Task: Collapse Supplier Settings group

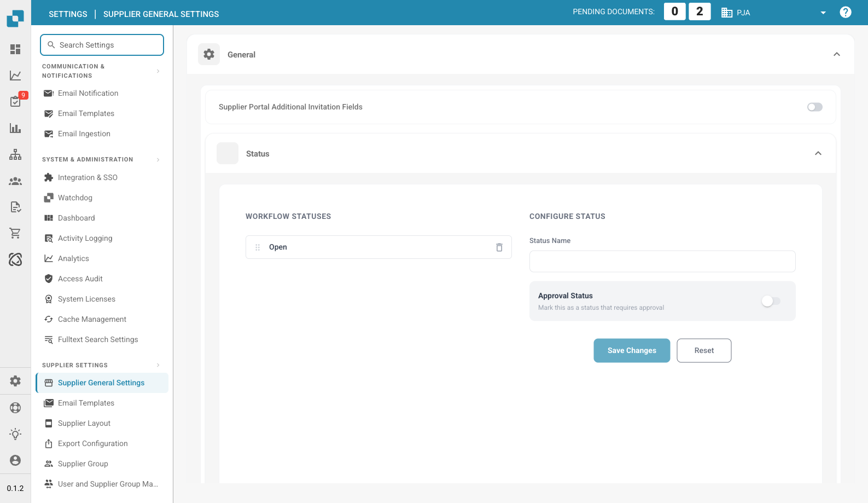Action: click(x=158, y=365)
